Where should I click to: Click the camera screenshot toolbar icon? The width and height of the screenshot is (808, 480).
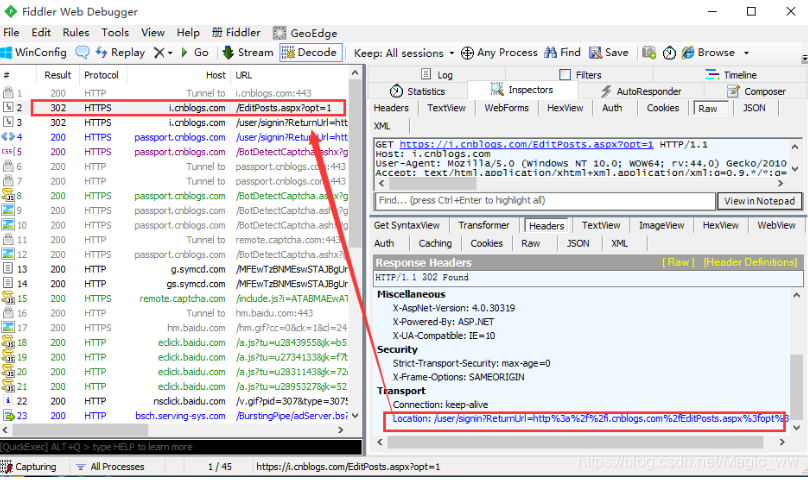pyautogui.click(x=649, y=53)
